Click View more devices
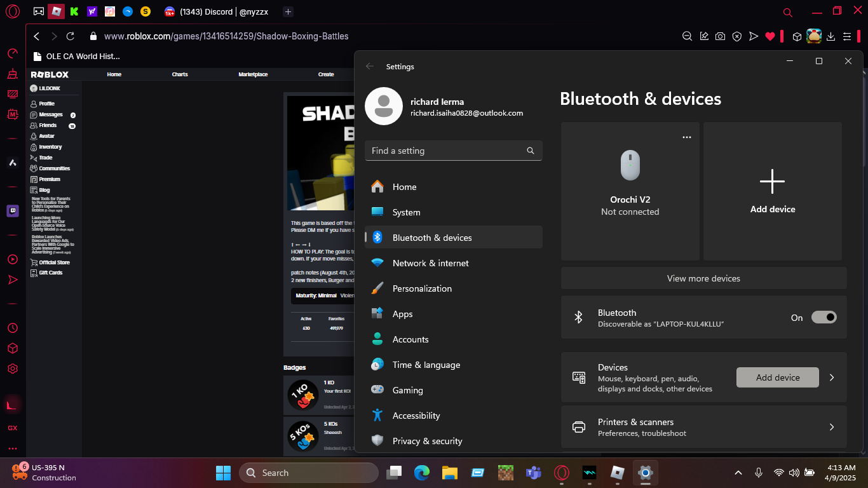Viewport: 868px width, 488px height. click(703, 278)
